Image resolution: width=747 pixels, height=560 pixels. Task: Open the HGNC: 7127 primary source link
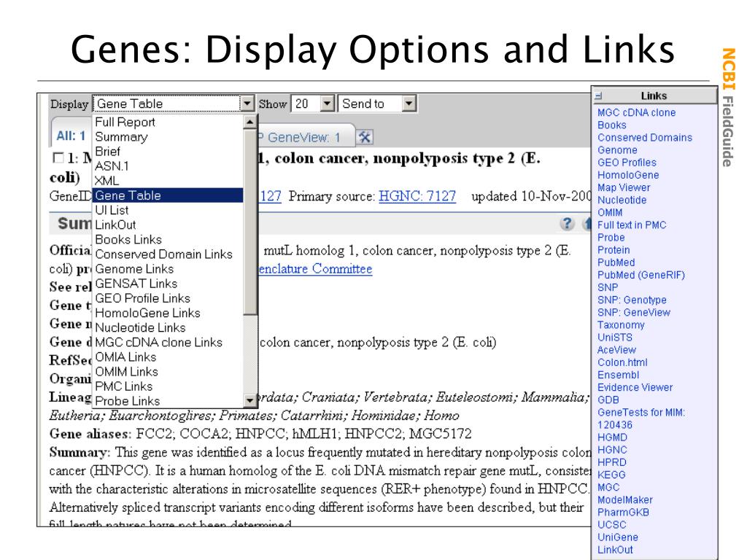pyautogui.click(x=417, y=196)
